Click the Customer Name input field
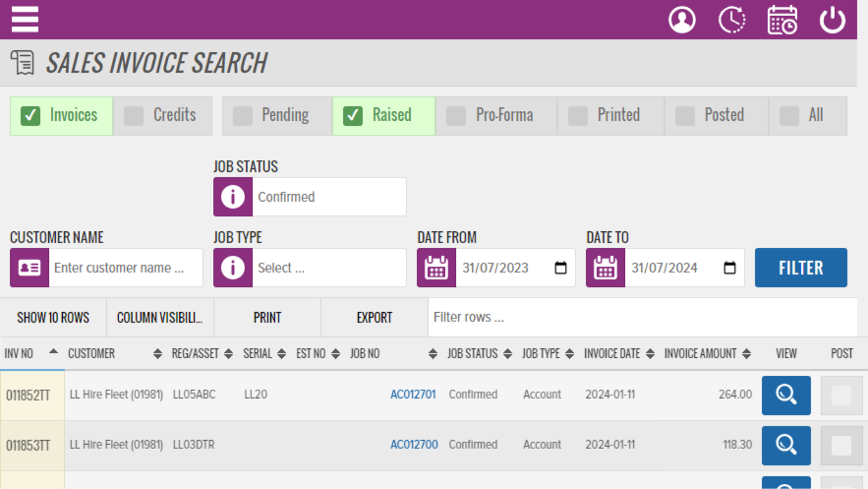 pos(125,268)
